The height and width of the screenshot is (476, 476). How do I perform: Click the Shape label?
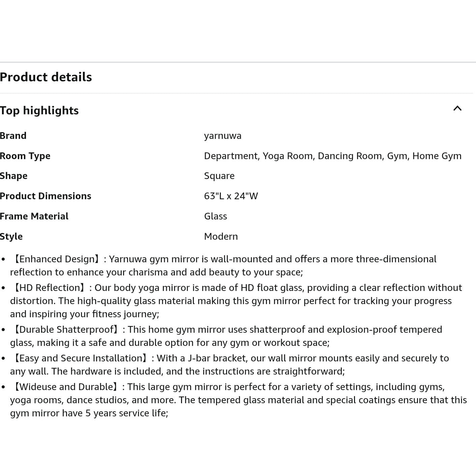(14, 176)
